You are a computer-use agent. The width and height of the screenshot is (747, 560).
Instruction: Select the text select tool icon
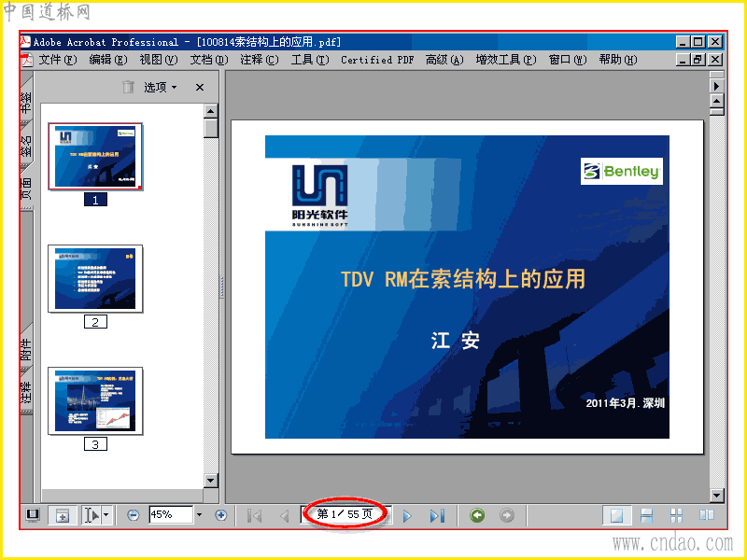click(92, 515)
